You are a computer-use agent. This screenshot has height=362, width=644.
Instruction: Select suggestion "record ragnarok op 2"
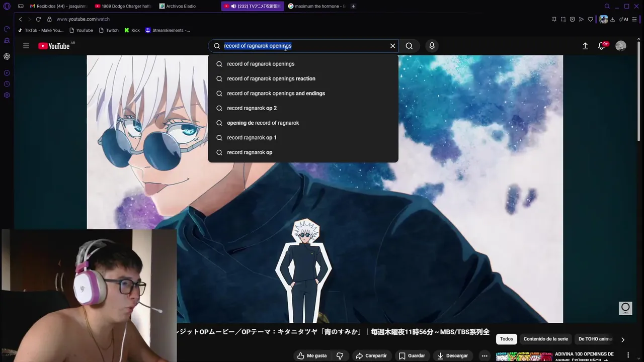point(303,108)
